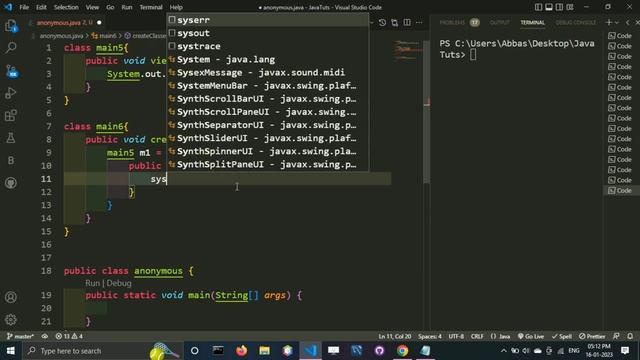The width and height of the screenshot is (640, 360).
Task: Switch to the DEBUG CONSOLE tab
Action: tap(576, 22)
